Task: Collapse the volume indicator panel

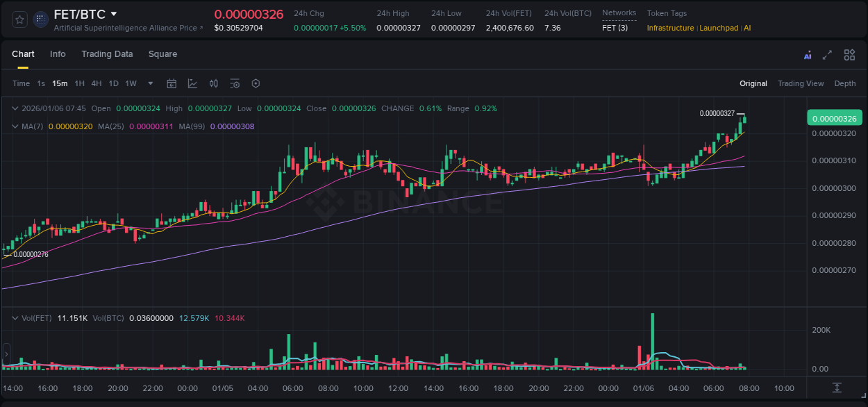Action: pyautogui.click(x=15, y=317)
